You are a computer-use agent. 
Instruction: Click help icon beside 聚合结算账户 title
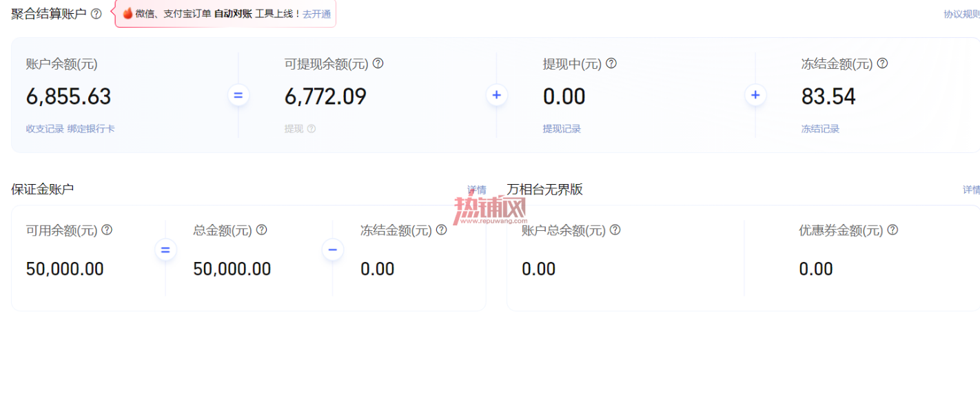tap(96, 14)
